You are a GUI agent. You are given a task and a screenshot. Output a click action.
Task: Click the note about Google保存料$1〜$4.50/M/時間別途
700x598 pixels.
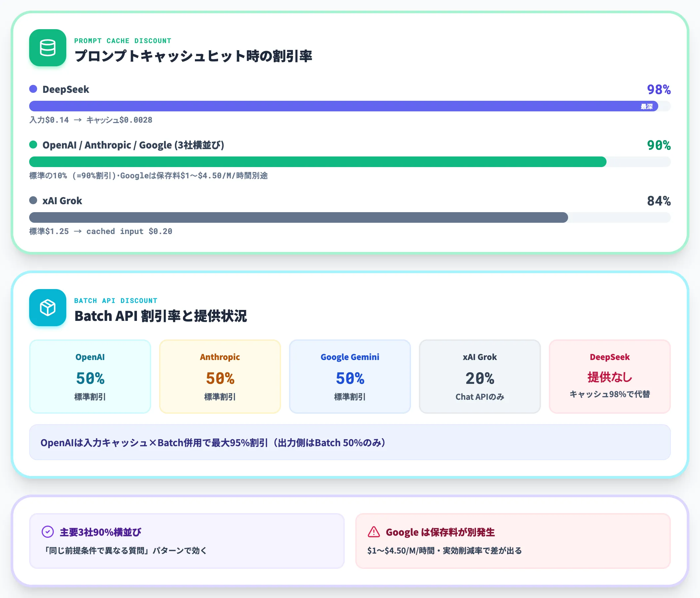[x=148, y=176]
